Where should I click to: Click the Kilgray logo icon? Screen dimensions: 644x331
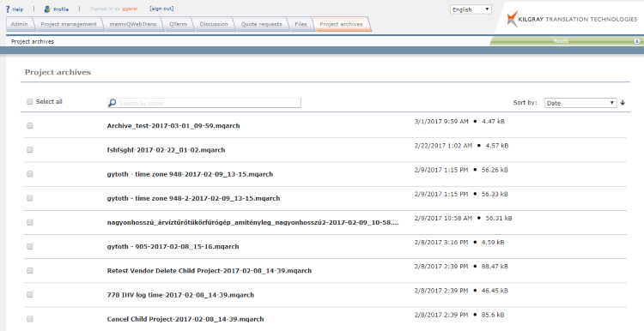pyautogui.click(x=512, y=19)
